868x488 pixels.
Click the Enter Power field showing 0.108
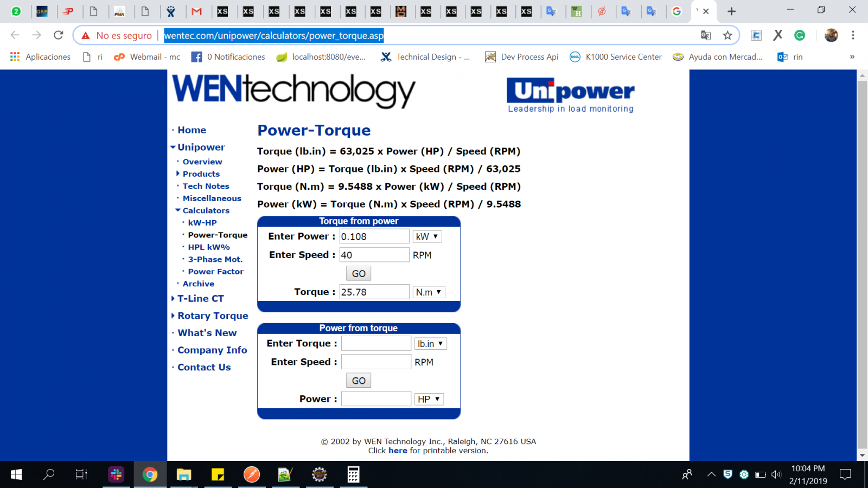pyautogui.click(x=374, y=236)
